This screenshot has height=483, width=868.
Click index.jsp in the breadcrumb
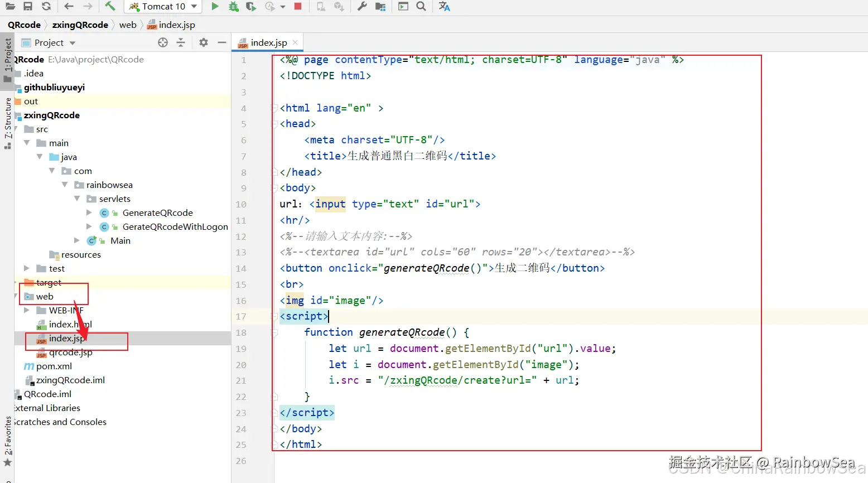point(171,25)
